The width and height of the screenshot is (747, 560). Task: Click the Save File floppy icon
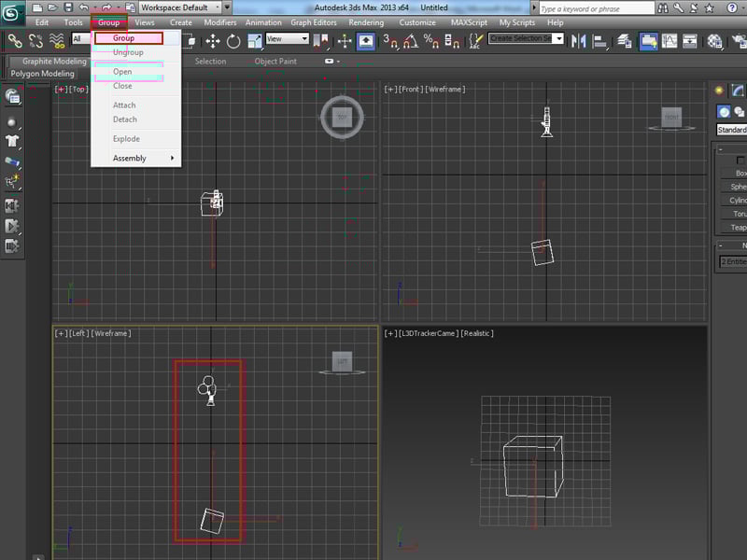[x=68, y=7]
